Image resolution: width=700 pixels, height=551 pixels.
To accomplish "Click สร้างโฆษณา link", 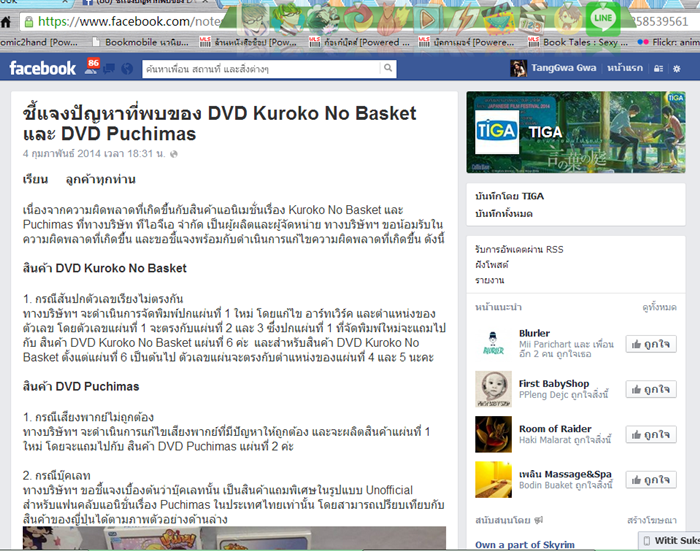I will (652, 520).
